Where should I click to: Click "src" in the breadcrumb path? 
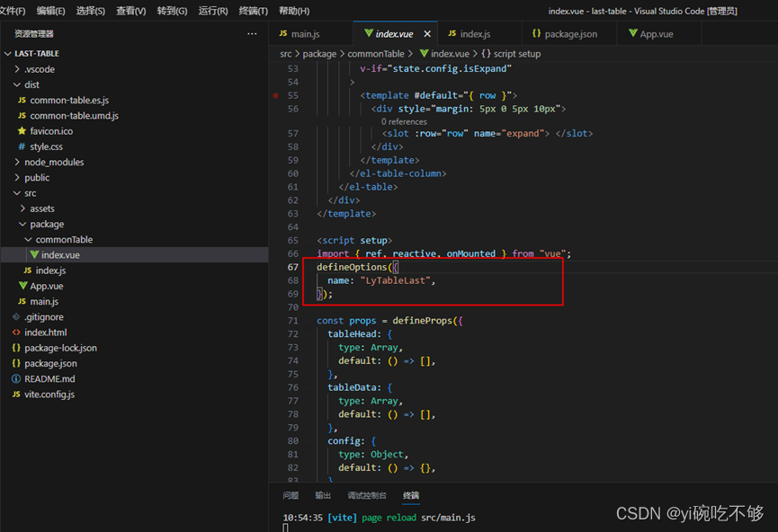(x=284, y=52)
